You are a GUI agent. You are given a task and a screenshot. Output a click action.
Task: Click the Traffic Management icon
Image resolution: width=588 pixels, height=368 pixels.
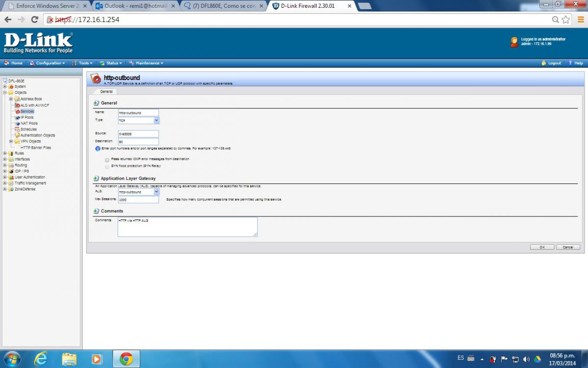click(11, 183)
